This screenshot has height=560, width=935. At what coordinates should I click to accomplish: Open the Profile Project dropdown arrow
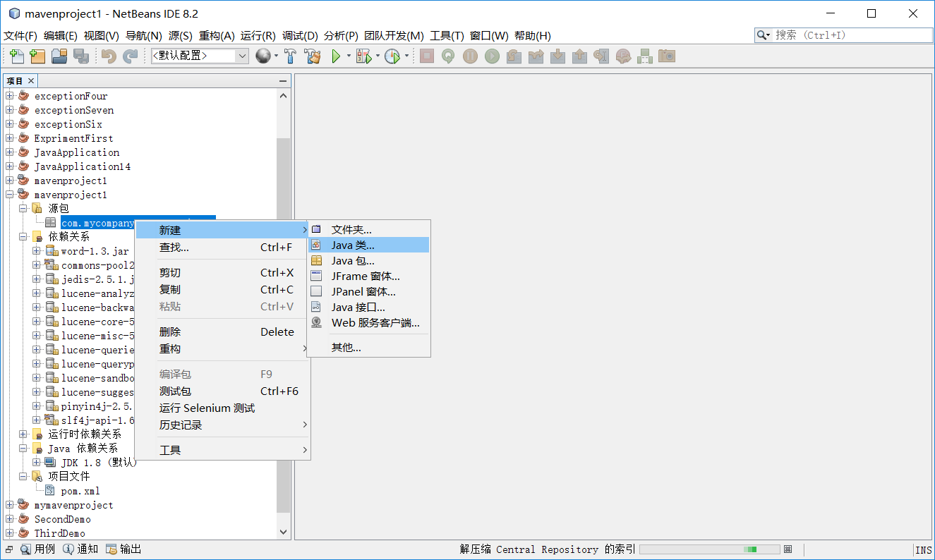(406, 56)
